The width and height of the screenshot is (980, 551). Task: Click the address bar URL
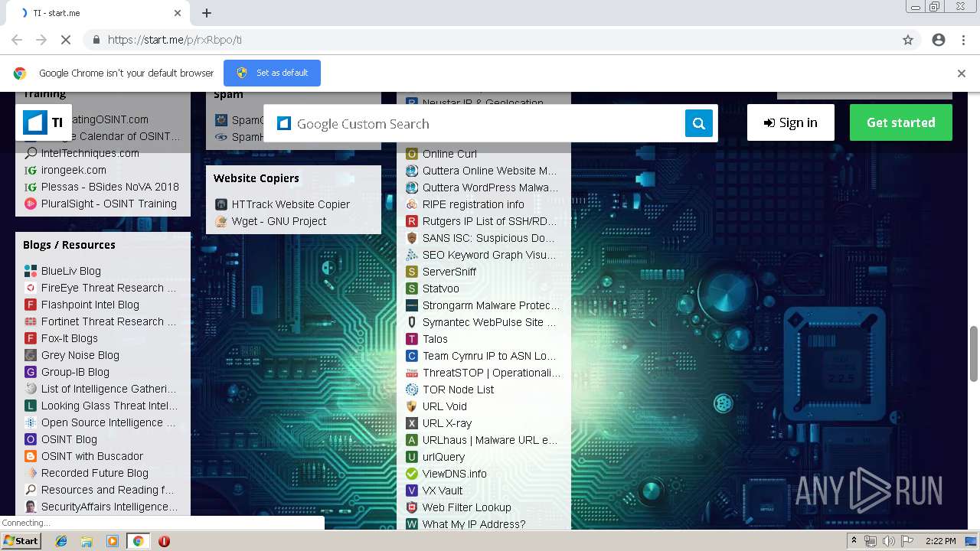(x=175, y=40)
